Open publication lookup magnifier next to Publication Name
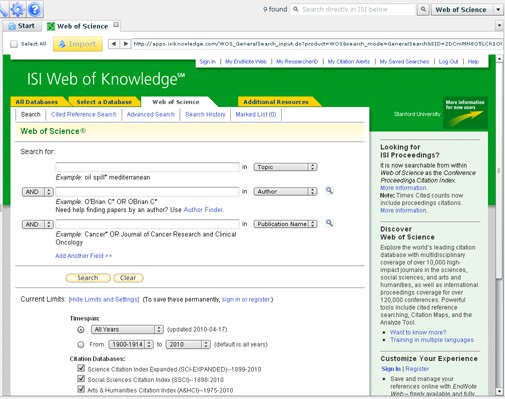This screenshot has width=505, height=399. [329, 223]
